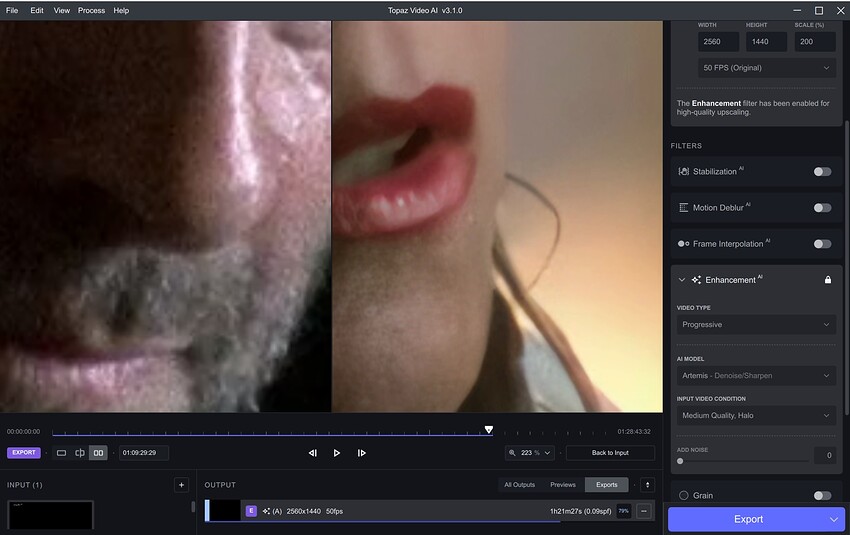Step forward one frame
850x535 pixels.
coord(362,453)
